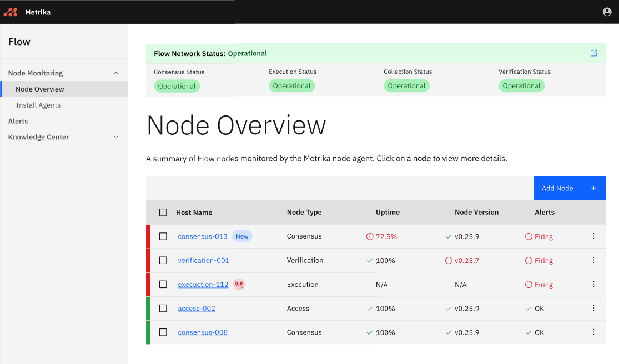The width and height of the screenshot is (619, 364).
Task: Click external link icon in network status banner
Action: [x=593, y=53]
